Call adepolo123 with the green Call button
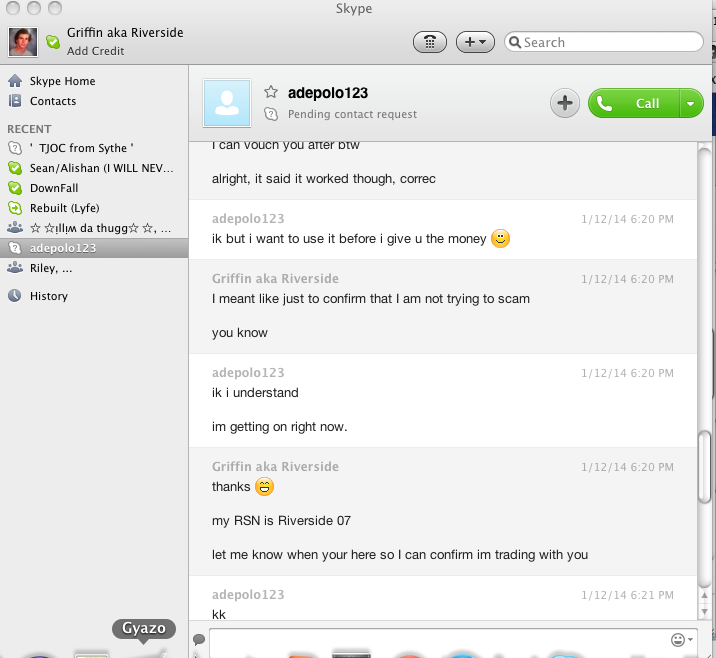 pyautogui.click(x=634, y=103)
